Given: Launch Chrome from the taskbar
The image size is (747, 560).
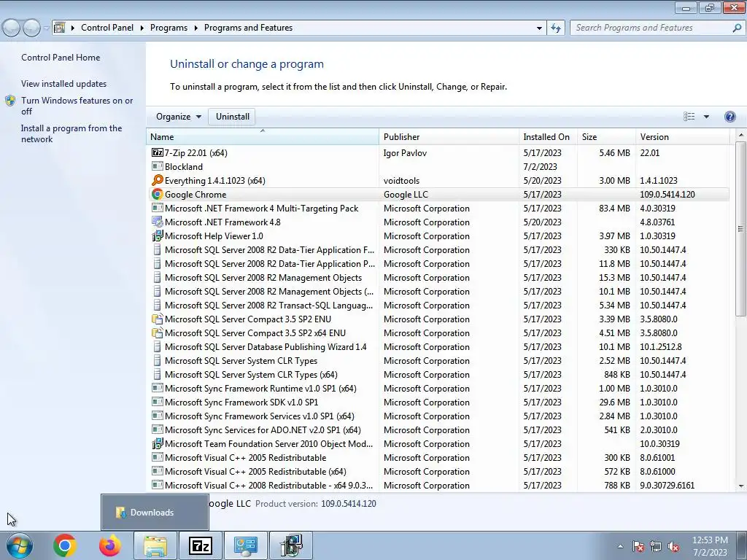Looking at the screenshot, I should click(65, 545).
